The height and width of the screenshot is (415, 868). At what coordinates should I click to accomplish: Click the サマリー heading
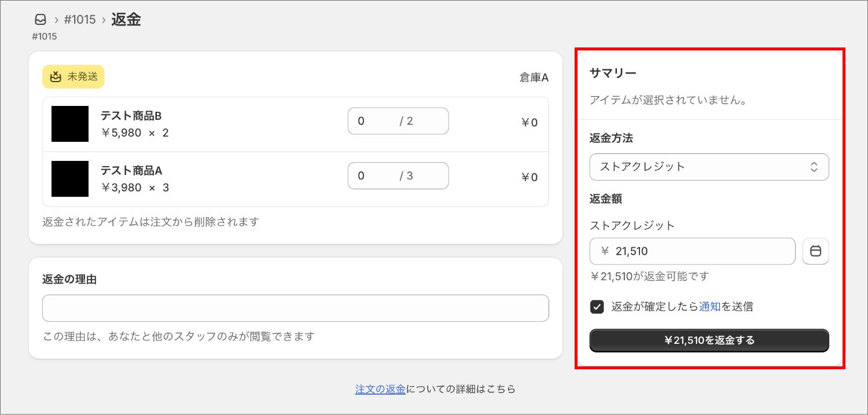613,73
